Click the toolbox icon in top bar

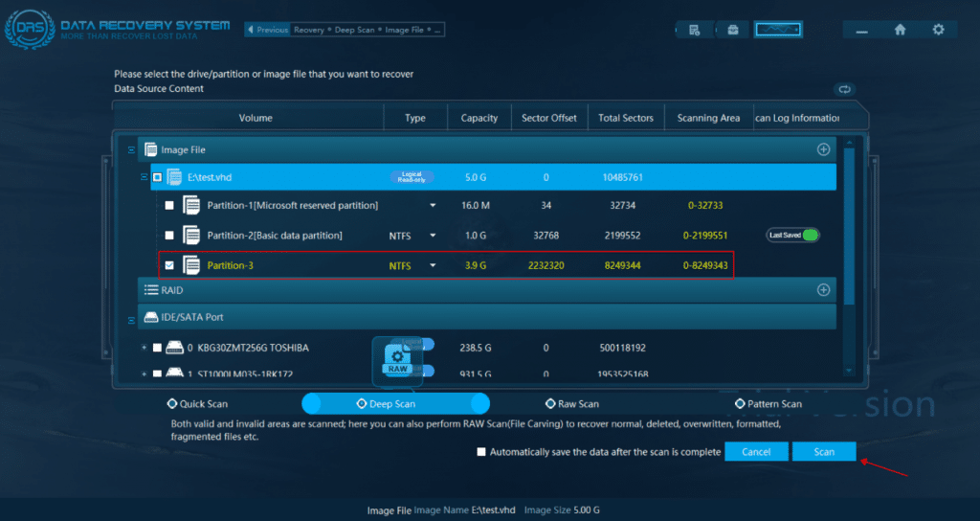click(732, 30)
